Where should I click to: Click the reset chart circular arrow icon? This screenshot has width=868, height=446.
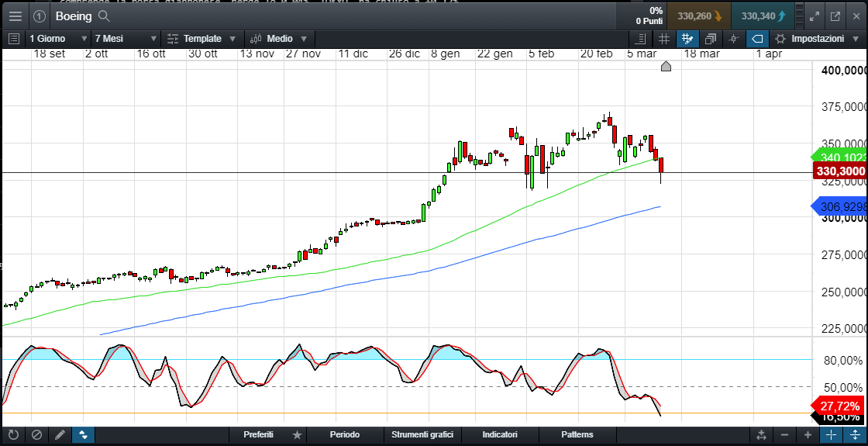(13, 435)
